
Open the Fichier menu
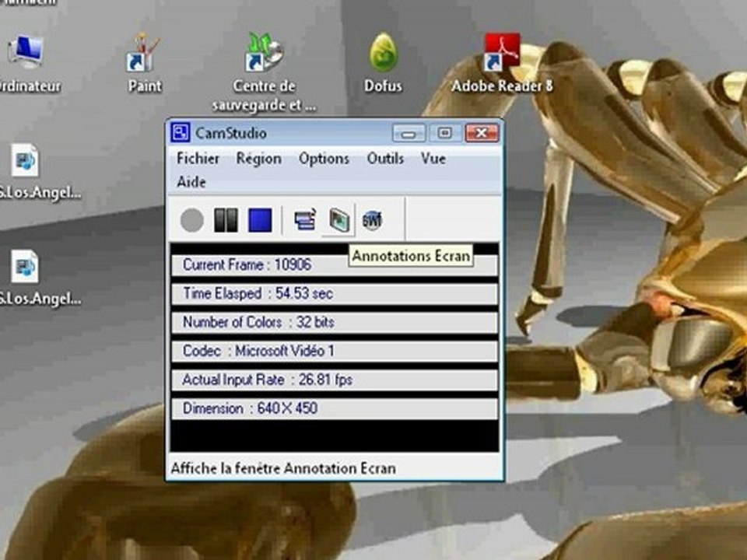coord(198,159)
